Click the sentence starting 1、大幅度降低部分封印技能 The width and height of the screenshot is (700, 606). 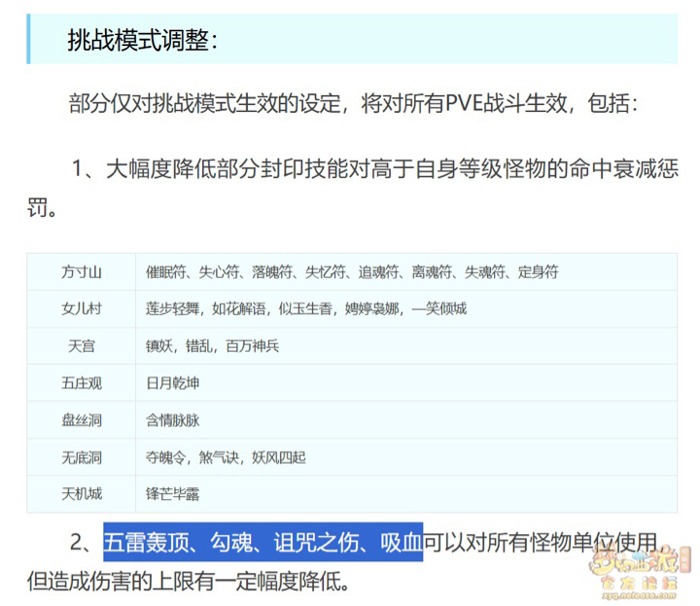tap(353, 188)
